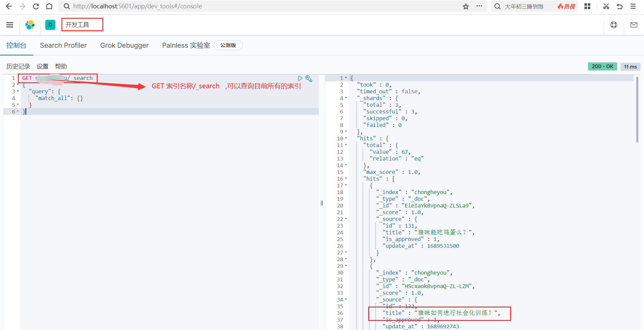Collapse the query block at editor line 3

[x=18, y=92]
